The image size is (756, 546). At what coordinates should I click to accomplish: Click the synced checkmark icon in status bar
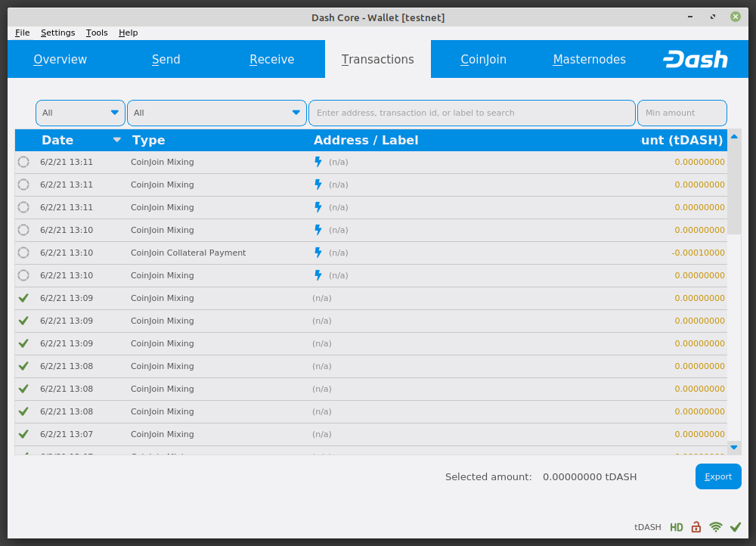pos(736,527)
